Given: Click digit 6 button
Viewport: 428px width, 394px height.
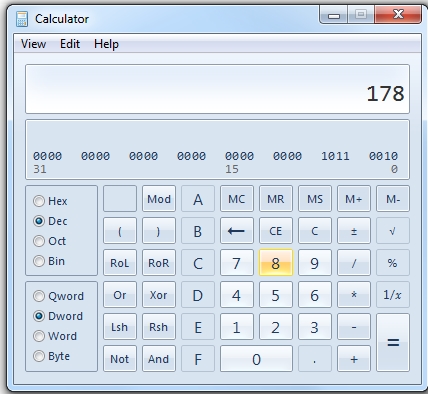Looking at the screenshot, I should point(315,295).
